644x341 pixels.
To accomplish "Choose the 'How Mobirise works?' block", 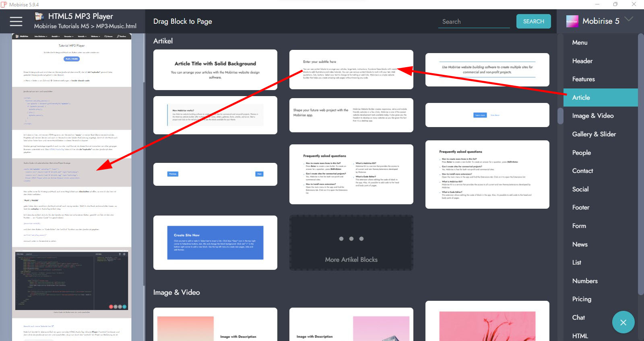I will tap(215, 115).
